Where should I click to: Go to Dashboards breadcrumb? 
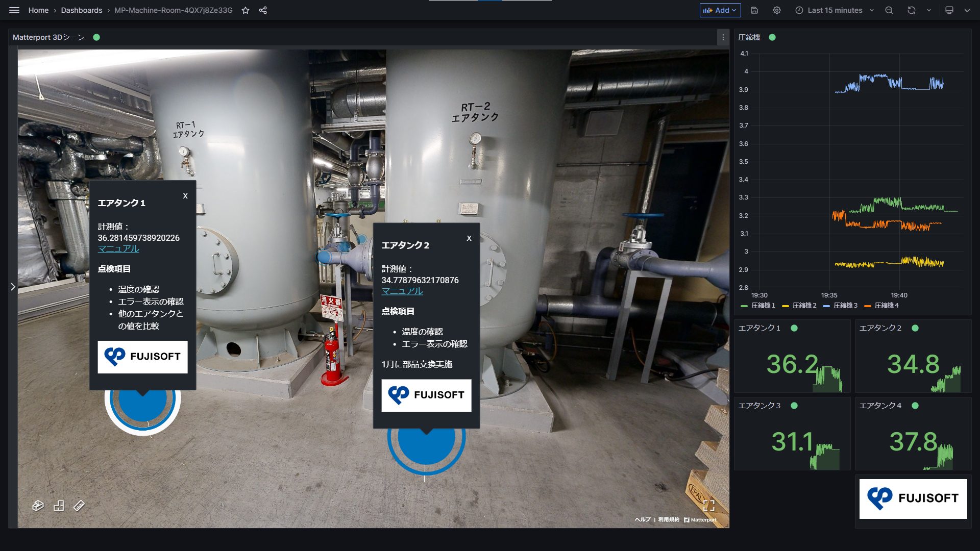point(82,10)
